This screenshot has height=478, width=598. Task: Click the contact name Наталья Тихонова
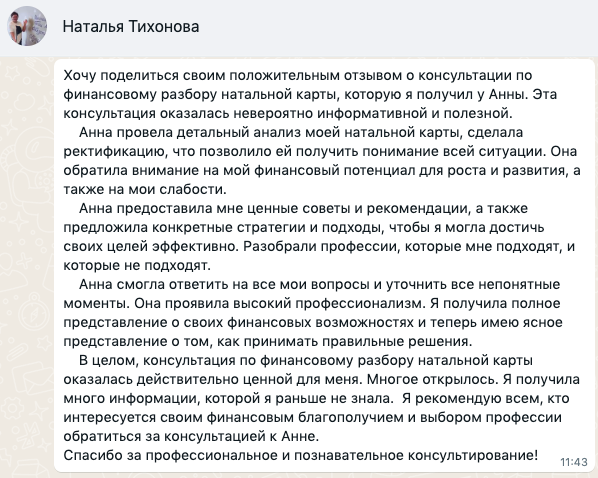(131, 27)
